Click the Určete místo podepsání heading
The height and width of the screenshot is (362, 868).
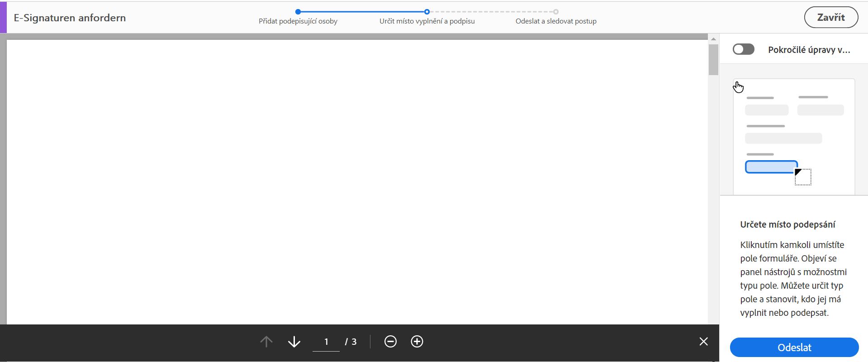787,224
